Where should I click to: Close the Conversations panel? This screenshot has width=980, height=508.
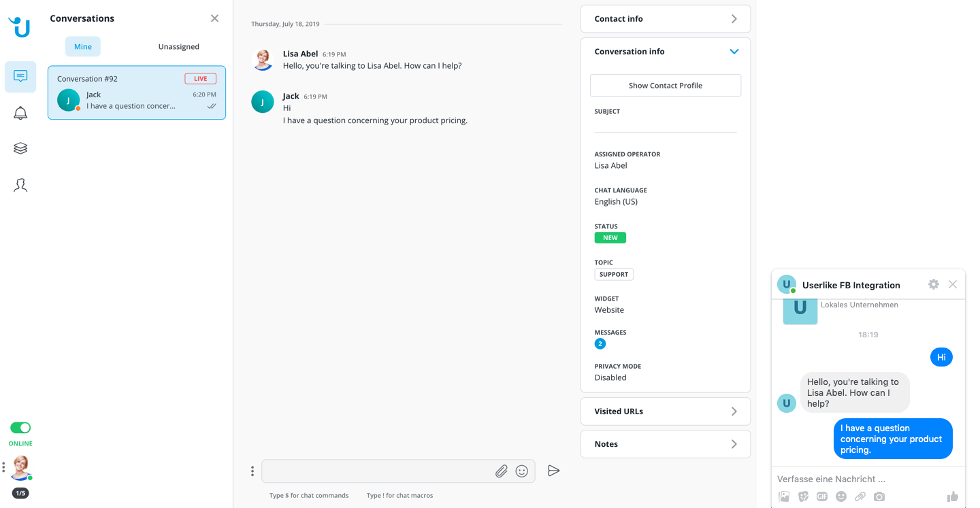214,18
